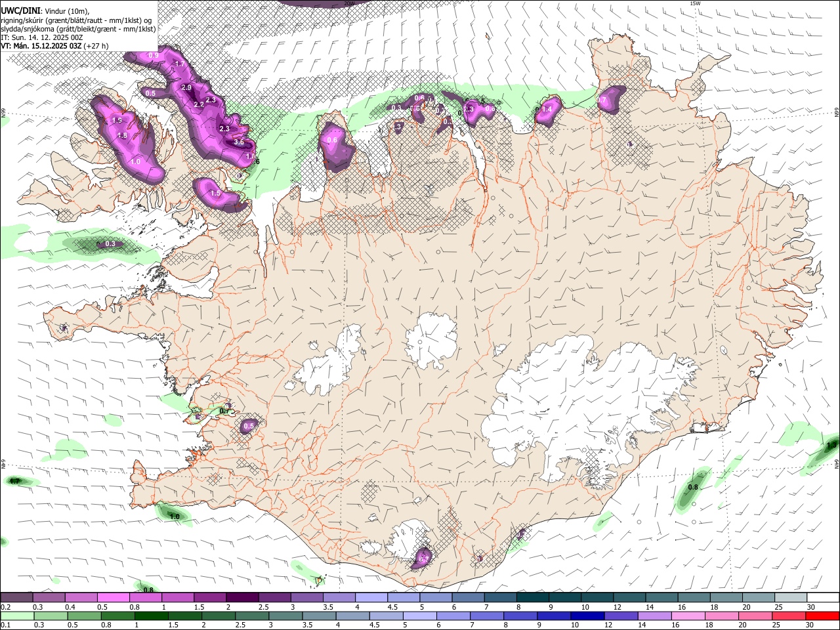
Task: Click the 1.4 value on the north coast
Action: click(547, 109)
